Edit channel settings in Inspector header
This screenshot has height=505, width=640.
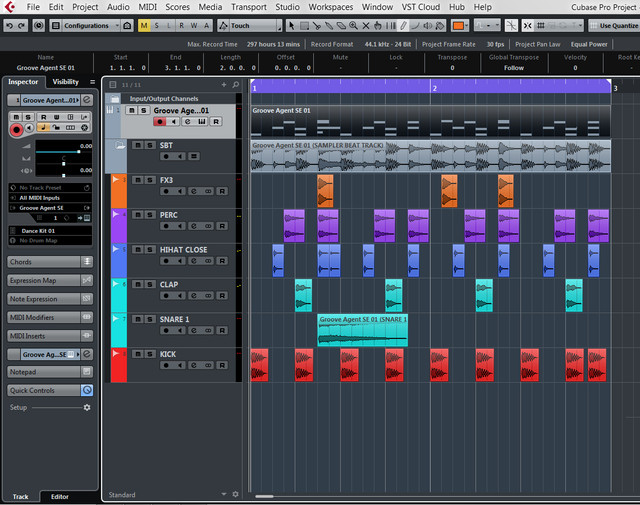87,100
